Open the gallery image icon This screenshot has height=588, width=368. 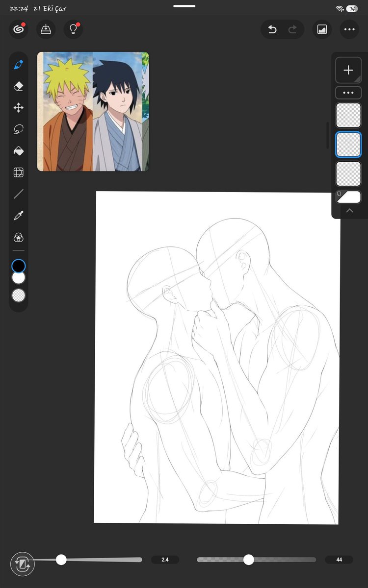[322, 29]
